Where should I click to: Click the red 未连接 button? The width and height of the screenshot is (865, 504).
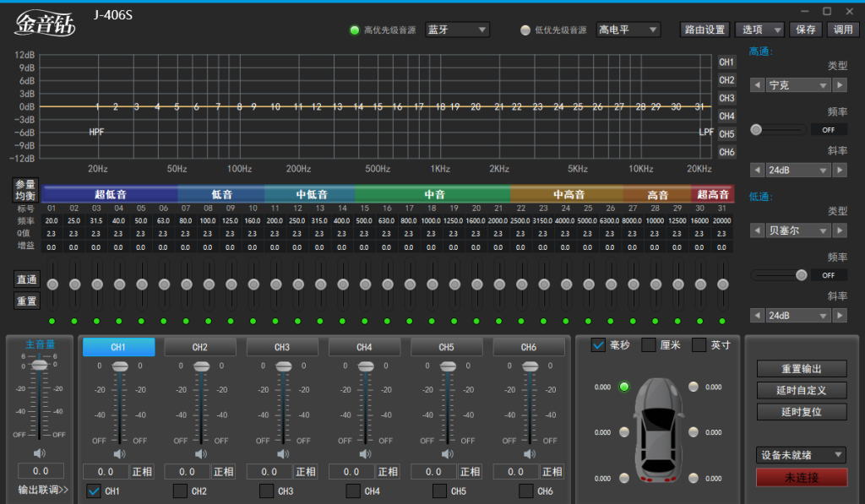(802, 478)
